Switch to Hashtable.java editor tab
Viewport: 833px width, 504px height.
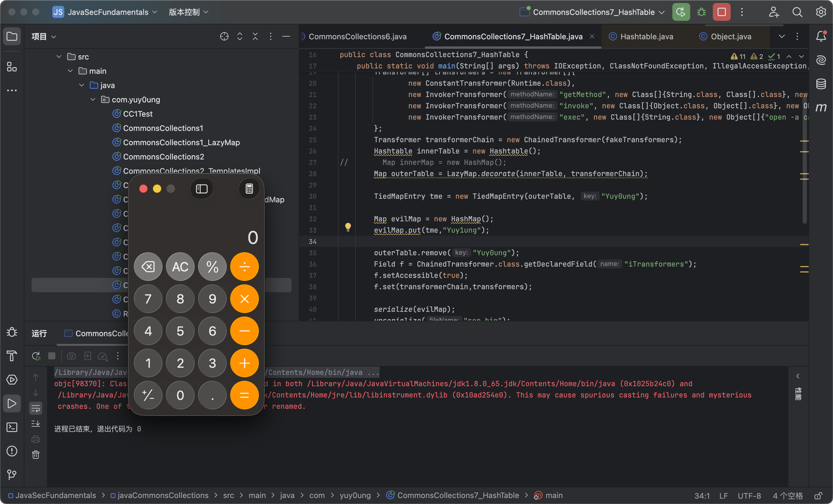tap(646, 37)
